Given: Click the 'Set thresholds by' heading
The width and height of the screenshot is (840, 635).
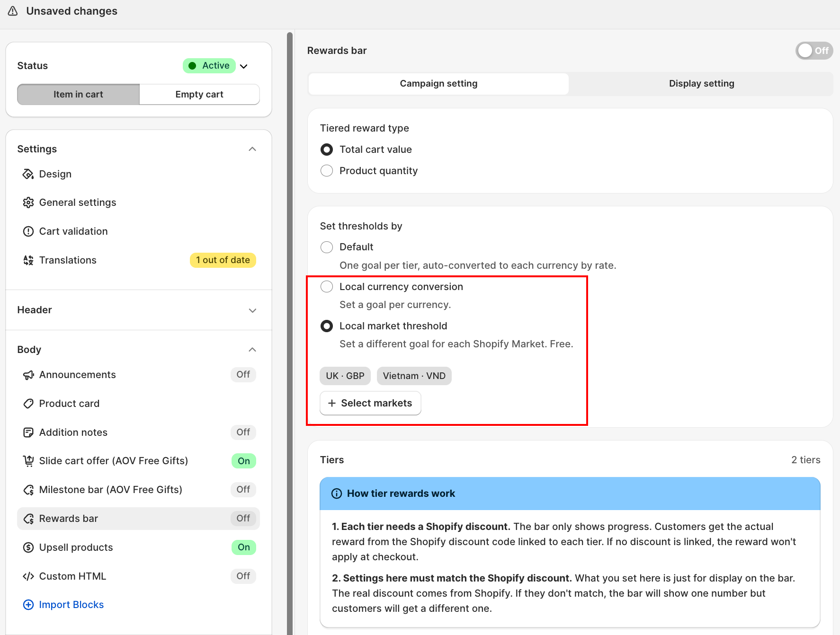Looking at the screenshot, I should coord(361,226).
